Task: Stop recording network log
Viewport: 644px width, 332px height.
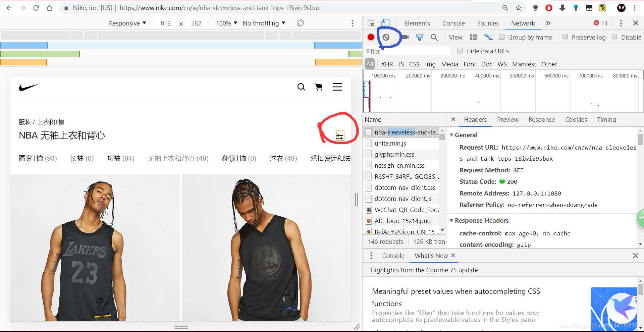Action: (371, 37)
